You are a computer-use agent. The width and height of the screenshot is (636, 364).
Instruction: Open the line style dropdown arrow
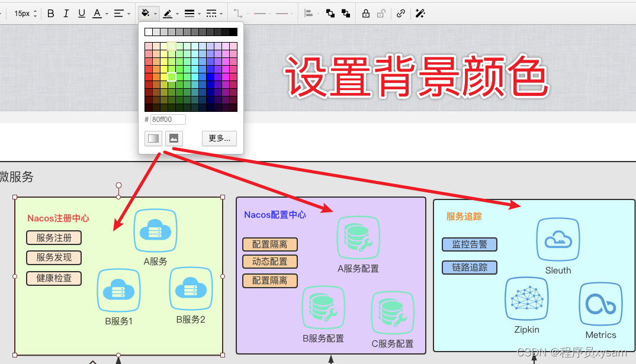(221, 14)
